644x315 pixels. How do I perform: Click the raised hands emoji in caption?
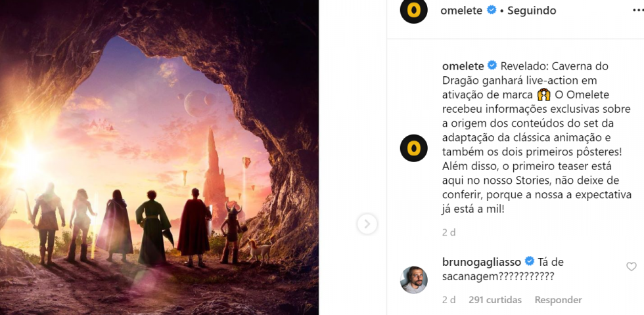tap(543, 95)
